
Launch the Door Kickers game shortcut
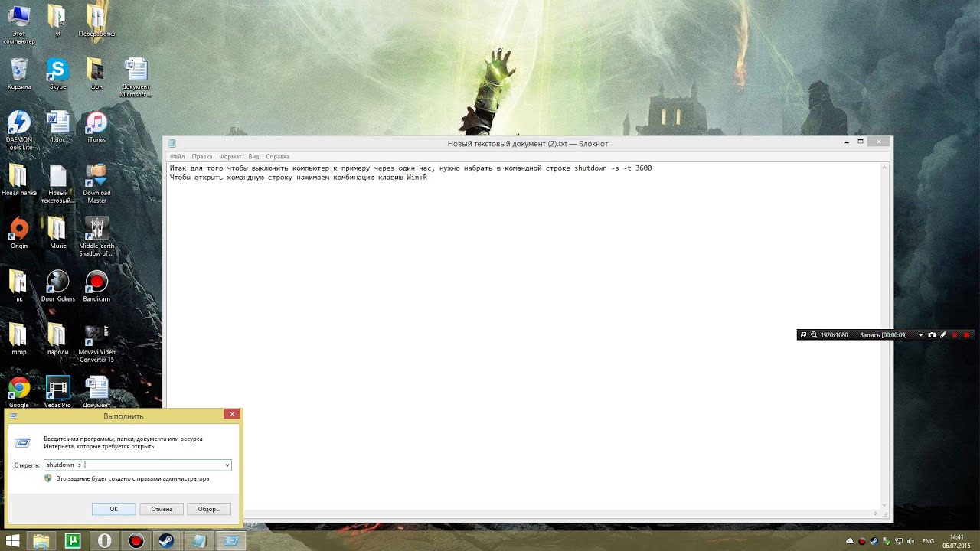(57, 286)
